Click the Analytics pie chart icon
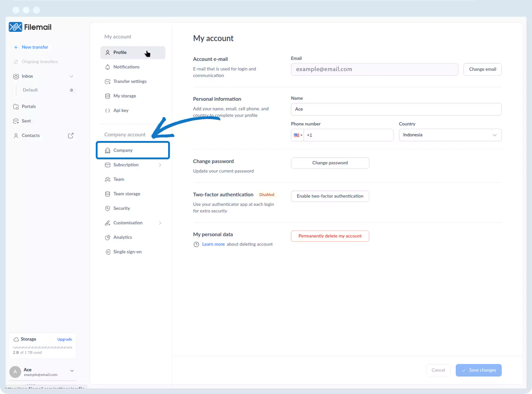532x394 pixels. [x=107, y=237]
